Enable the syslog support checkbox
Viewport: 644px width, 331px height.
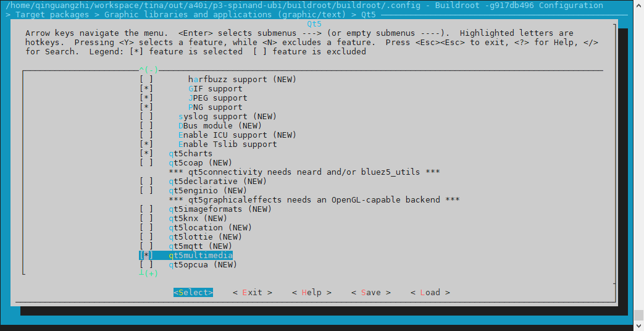[x=146, y=117]
